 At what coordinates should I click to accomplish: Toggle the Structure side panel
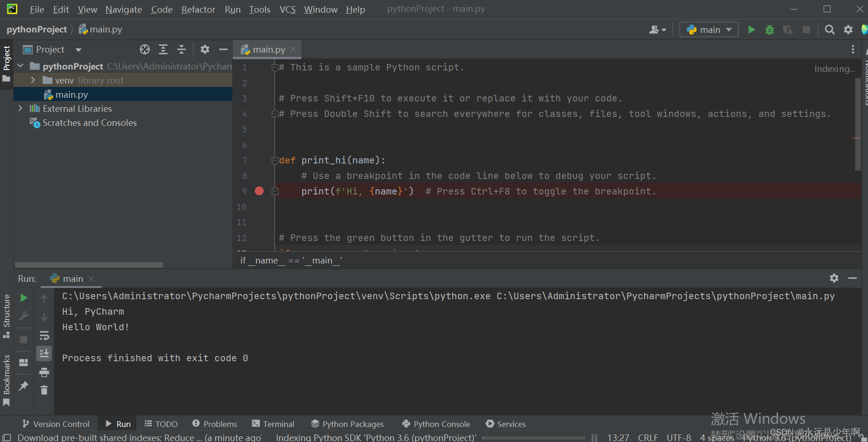coord(7,316)
